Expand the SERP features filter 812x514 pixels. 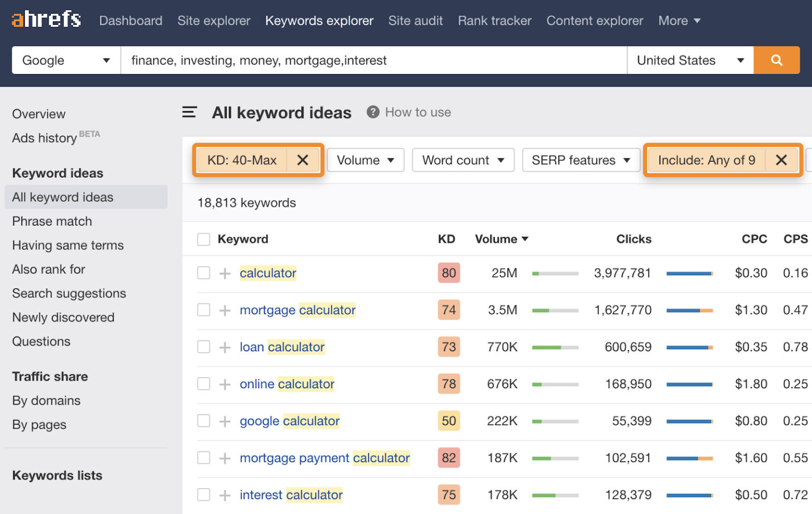pos(580,160)
